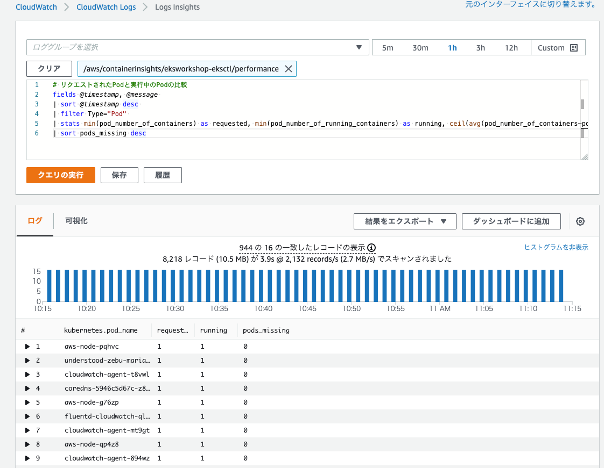Open the results settings gear icon
Viewport: 604px width, 468px height.
point(580,221)
